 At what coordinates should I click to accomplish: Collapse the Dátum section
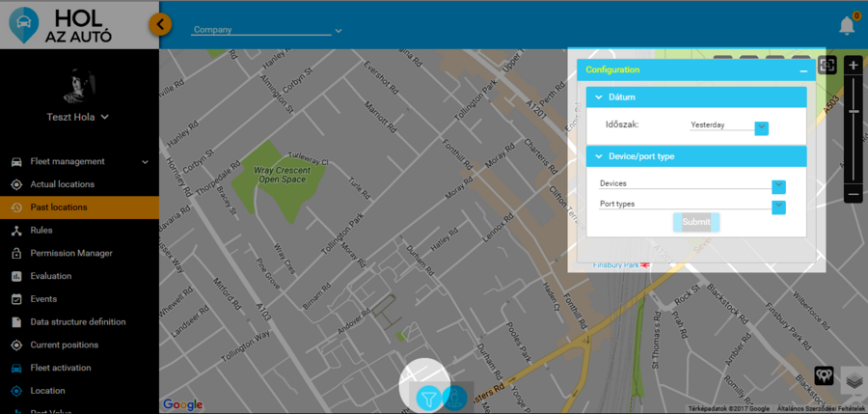[x=599, y=97]
